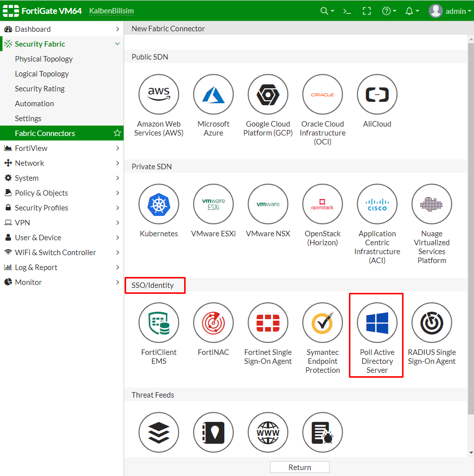This screenshot has height=476, width=474.
Task: Select the Amazon Web Services (AWS) connector icon
Action: coord(159,94)
